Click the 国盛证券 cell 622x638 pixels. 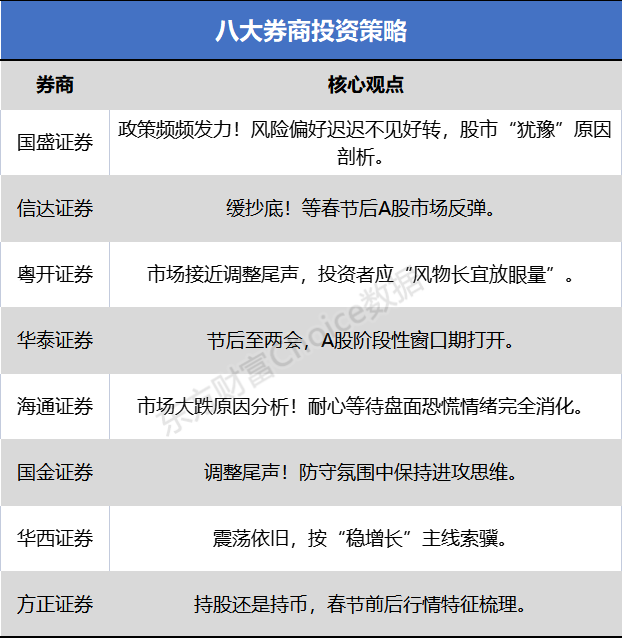pos(55,142)
